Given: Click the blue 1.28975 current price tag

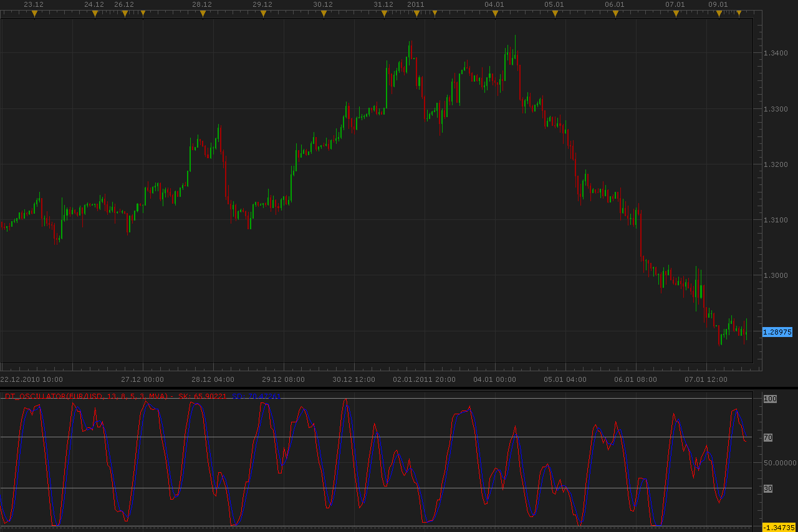Looking at the screenshot, I should pos(777,332).
